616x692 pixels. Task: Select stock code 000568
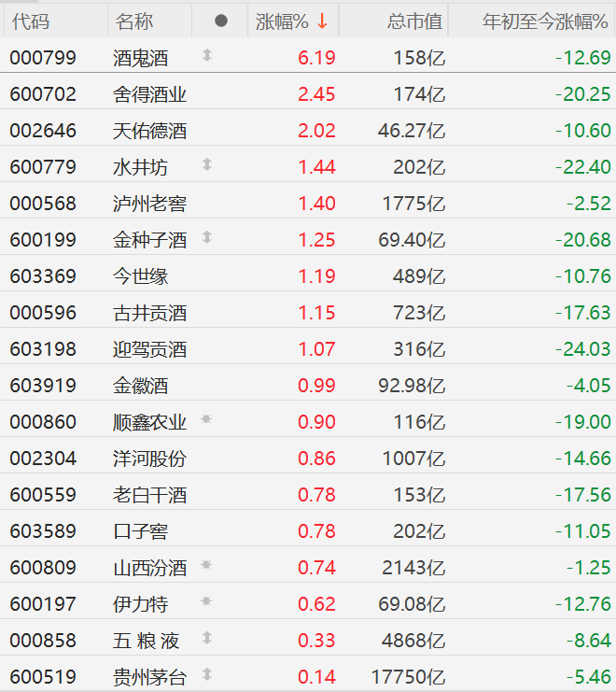click(43, 204)
